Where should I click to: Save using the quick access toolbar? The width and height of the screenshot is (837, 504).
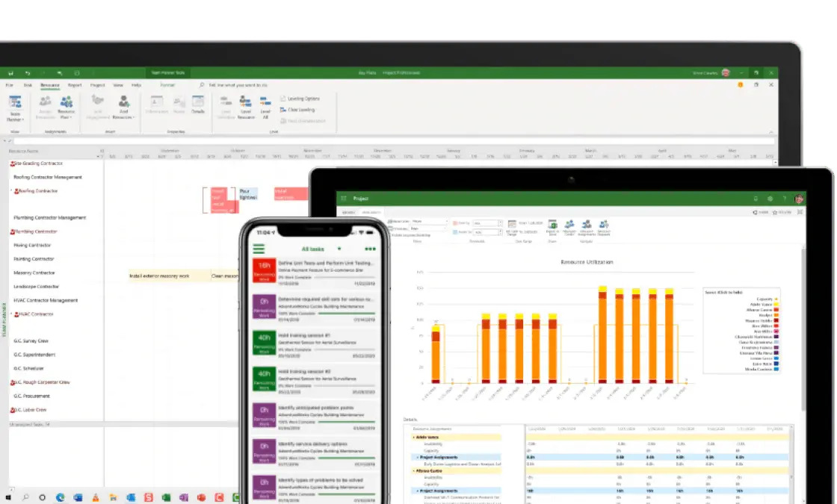10,73
